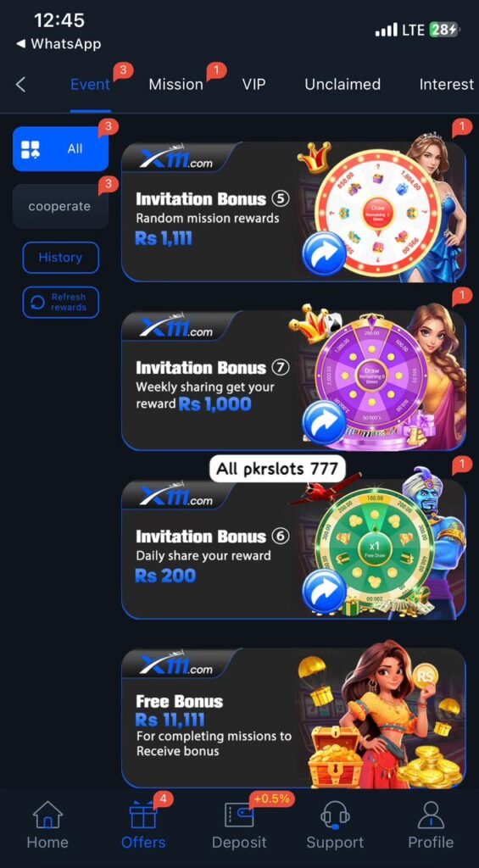Open the History button
Image resolution: width=479 pixels, height=868 pixels.
click(x=60, y=258)
